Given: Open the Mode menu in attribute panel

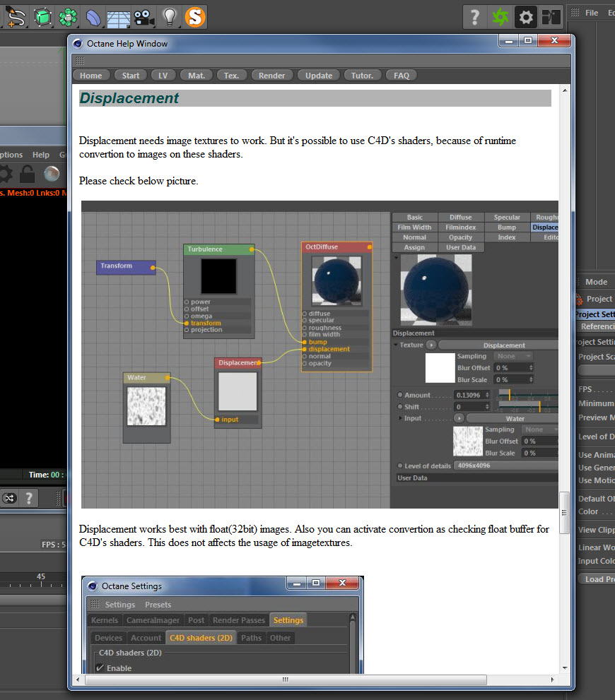Looking at the screenshot, I should 596,282.
